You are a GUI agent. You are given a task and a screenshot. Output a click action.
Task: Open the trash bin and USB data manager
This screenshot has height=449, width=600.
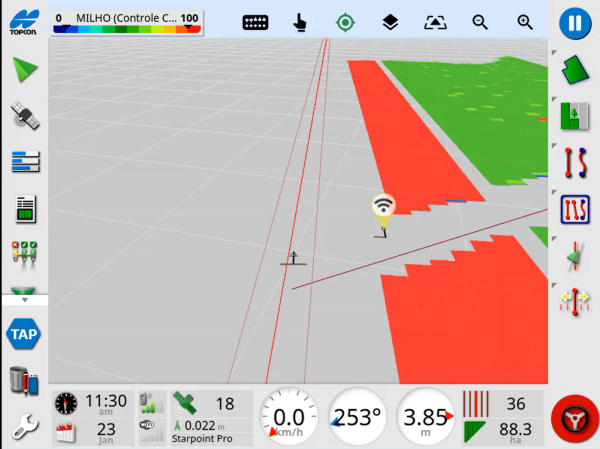pyautogui.click(x=24, y=381)
